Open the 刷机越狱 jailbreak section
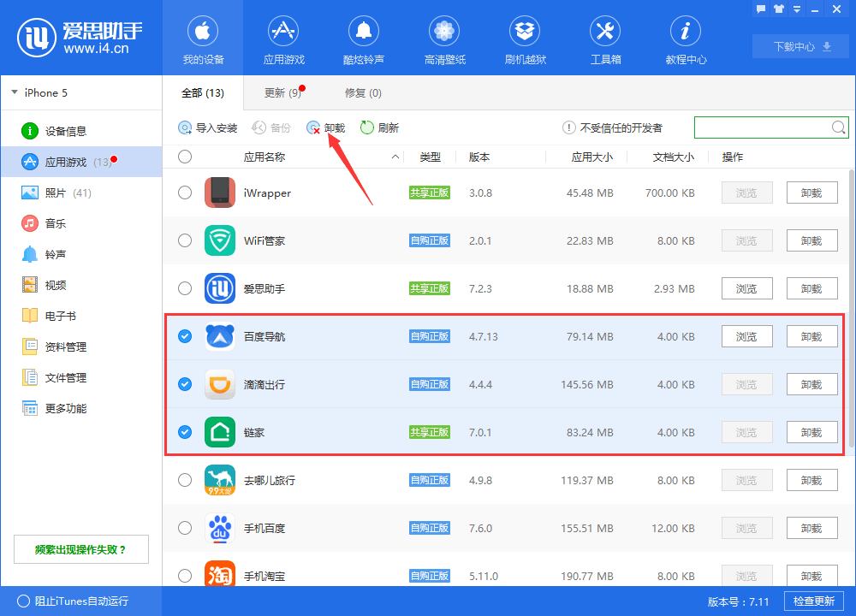Screen dimensions: 856x616 click(x=525, y=38)
